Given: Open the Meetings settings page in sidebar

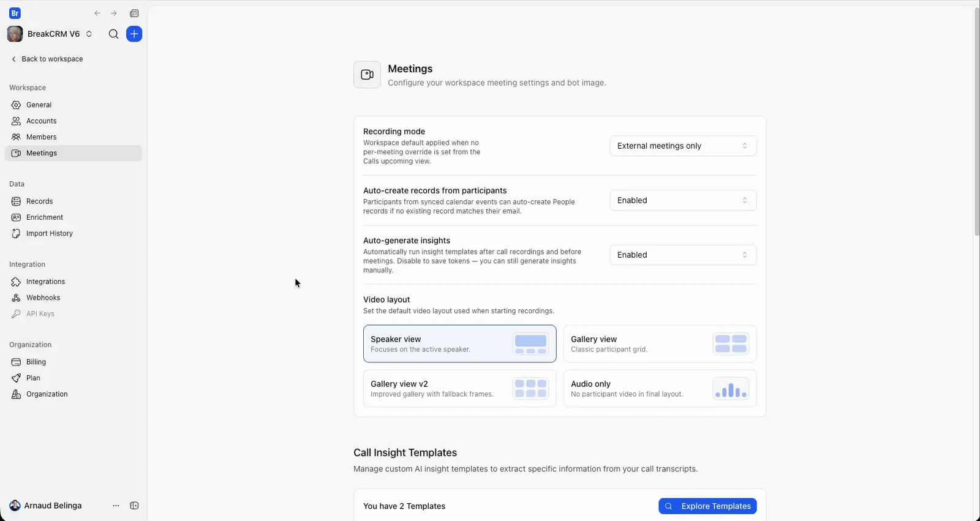Looking at the screenshot, I should coord(73,153).
